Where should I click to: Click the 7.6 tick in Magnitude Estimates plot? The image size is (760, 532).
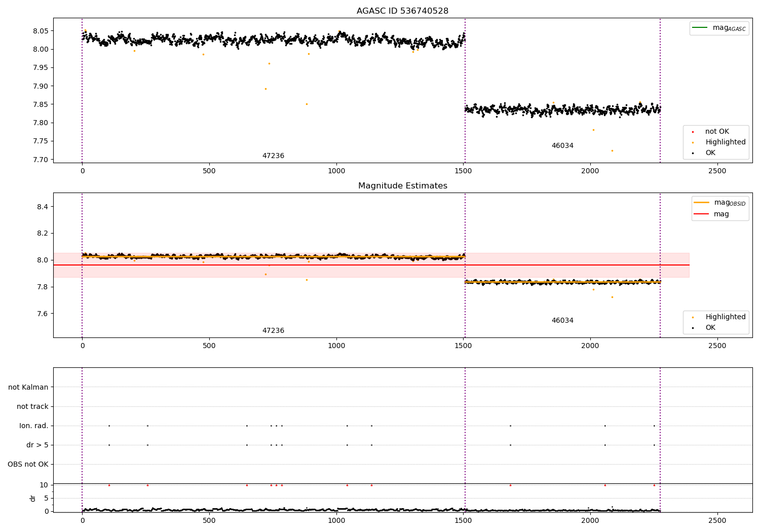(43, 314)
